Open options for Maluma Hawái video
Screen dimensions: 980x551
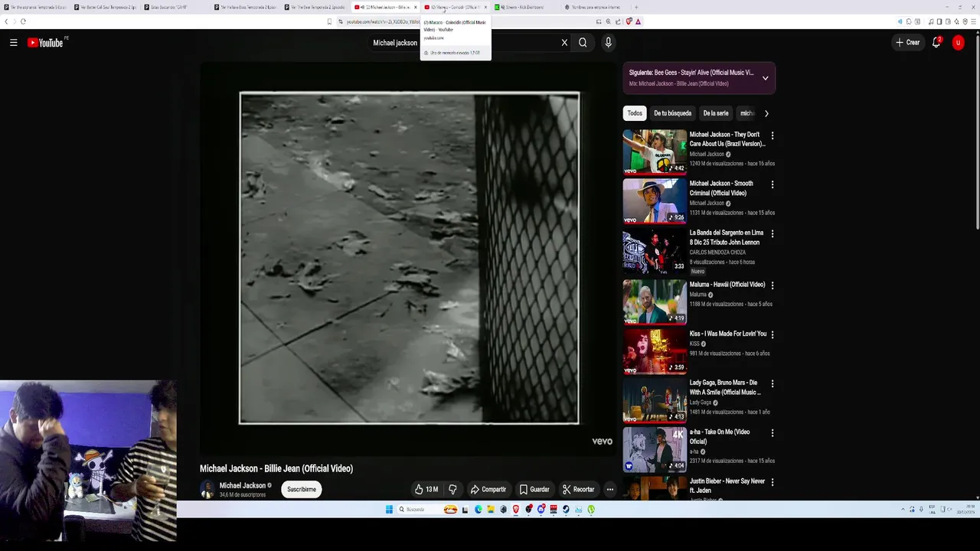click(772, 285)
